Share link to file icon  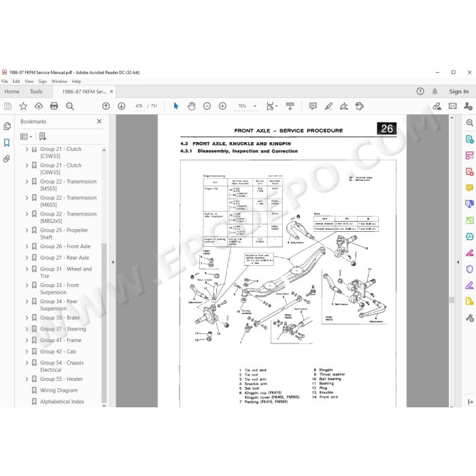pyautogui.click(x=437, y=106)
